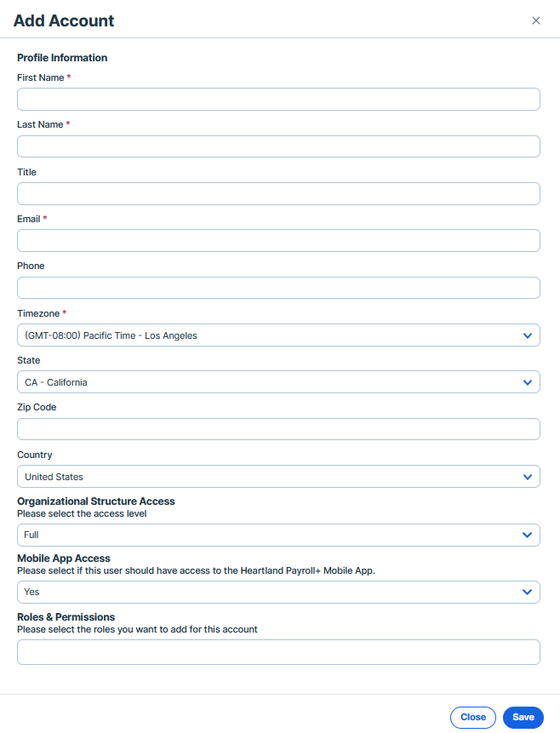560x733 pixels.
Task: Close the Add Account dialog with X icon
Action: pyautogui.click(x=535, y=20)
